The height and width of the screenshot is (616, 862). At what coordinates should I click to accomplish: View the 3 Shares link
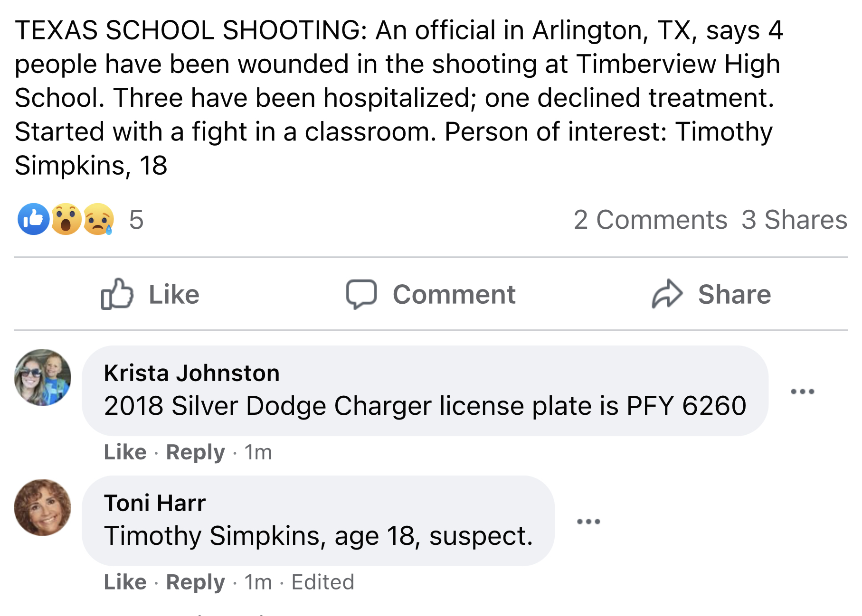794,220
